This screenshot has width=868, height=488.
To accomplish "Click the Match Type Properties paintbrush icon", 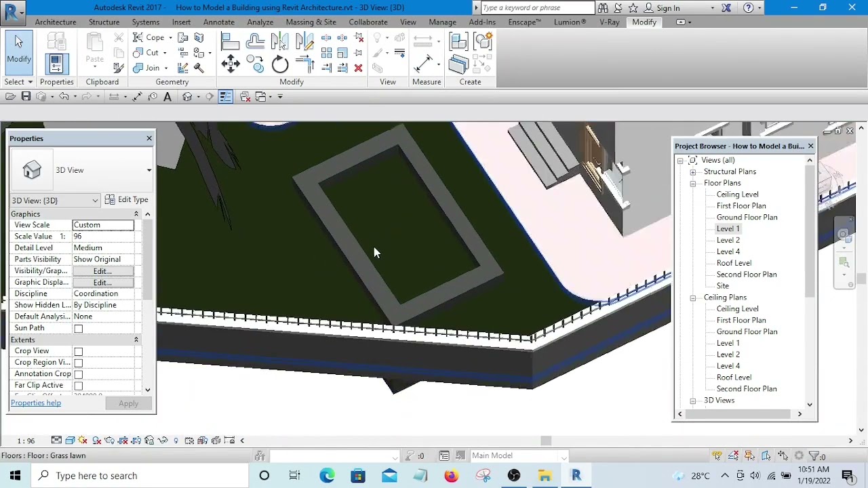I will click(119, 68).
